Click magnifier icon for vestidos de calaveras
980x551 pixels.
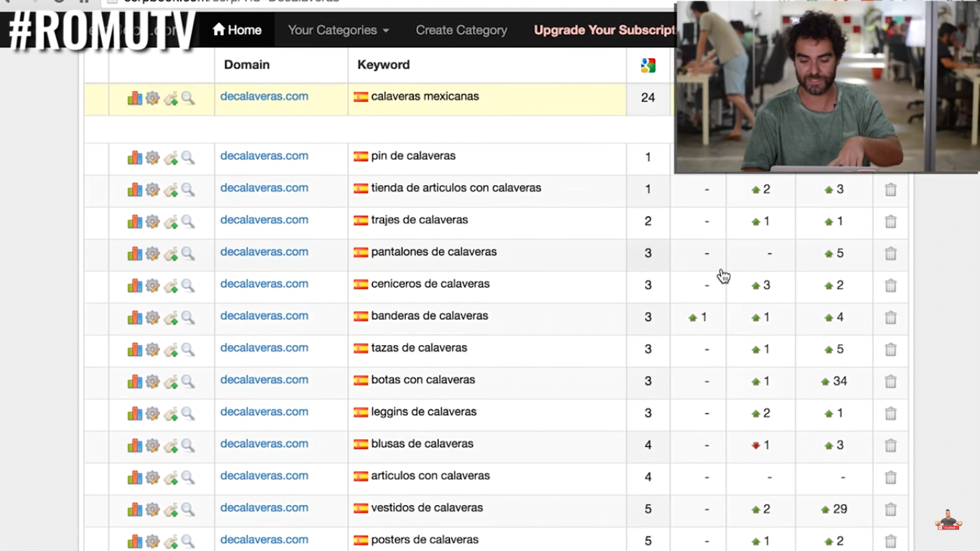[188, 509]
